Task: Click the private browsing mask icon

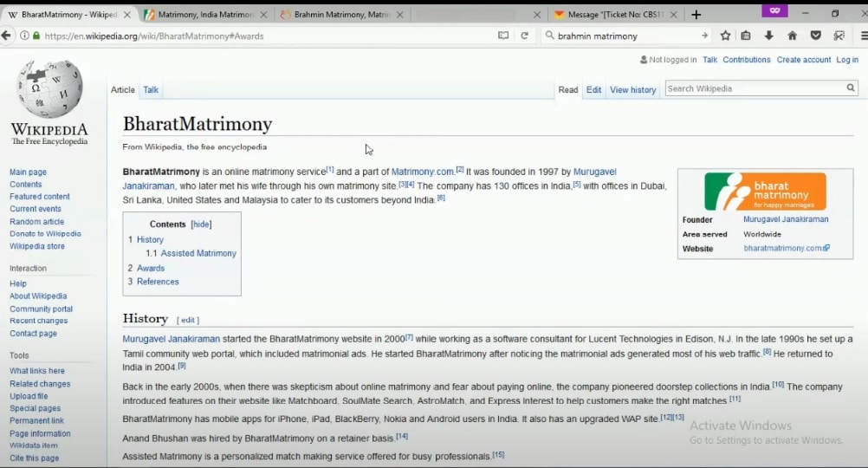Action: coord(774,10)
